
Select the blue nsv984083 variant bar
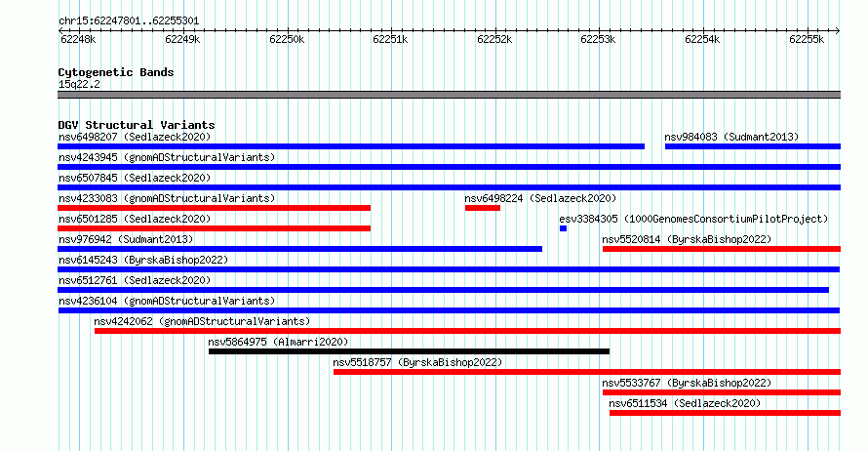753,146
